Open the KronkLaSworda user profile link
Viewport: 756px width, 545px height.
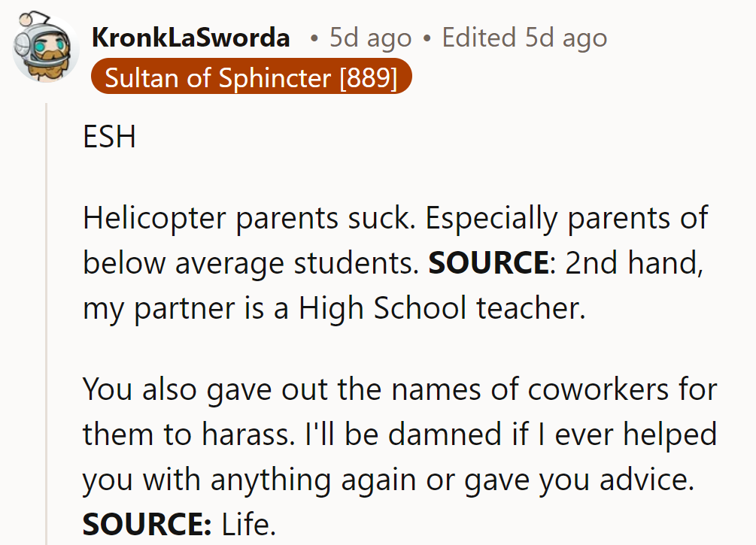coord(190,38)
